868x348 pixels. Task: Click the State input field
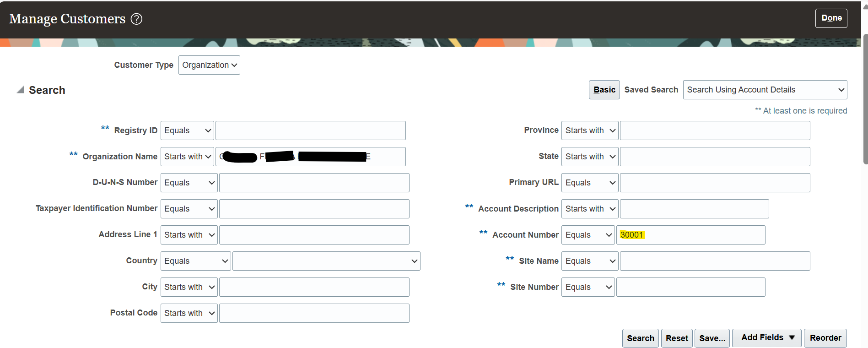pyautogui.click(x=715, y=157)
